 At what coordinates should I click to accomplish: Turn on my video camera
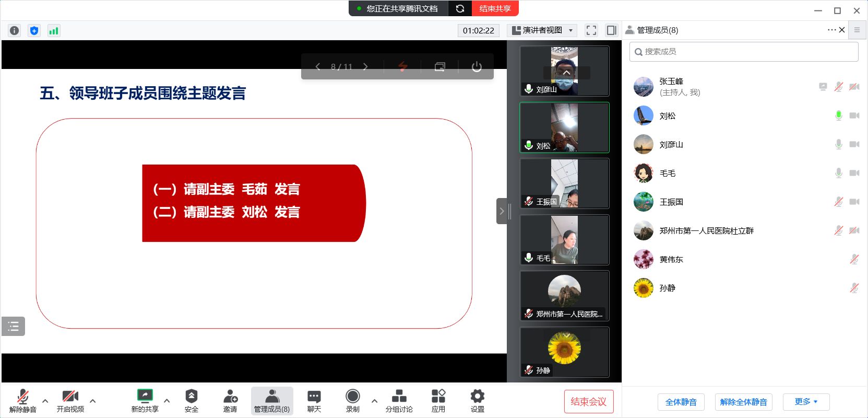pyautogui.click(x=70, y=401)
